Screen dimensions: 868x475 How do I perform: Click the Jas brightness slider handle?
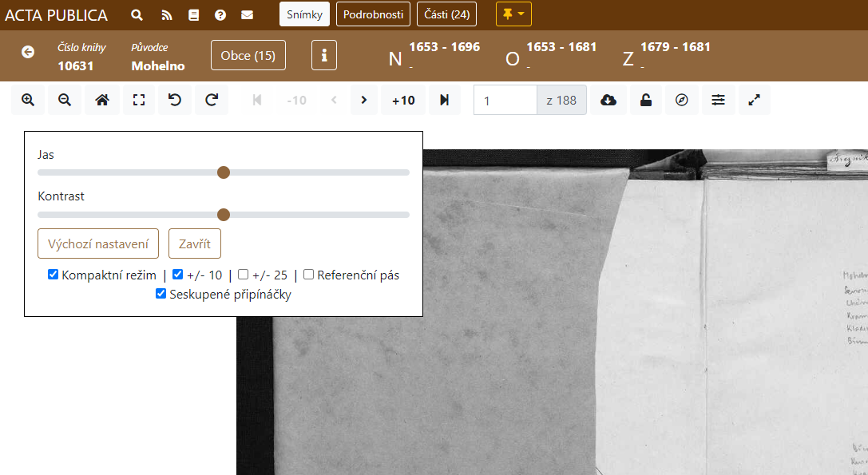pos(224,172)
